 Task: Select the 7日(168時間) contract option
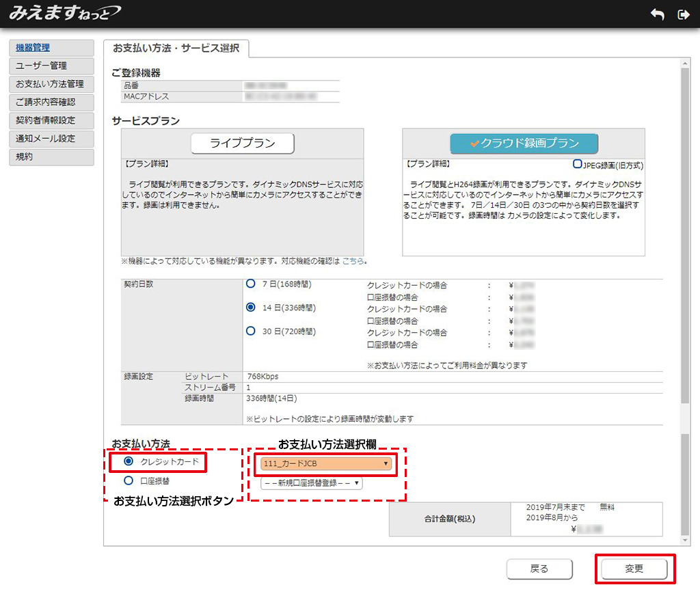point(251,284)
